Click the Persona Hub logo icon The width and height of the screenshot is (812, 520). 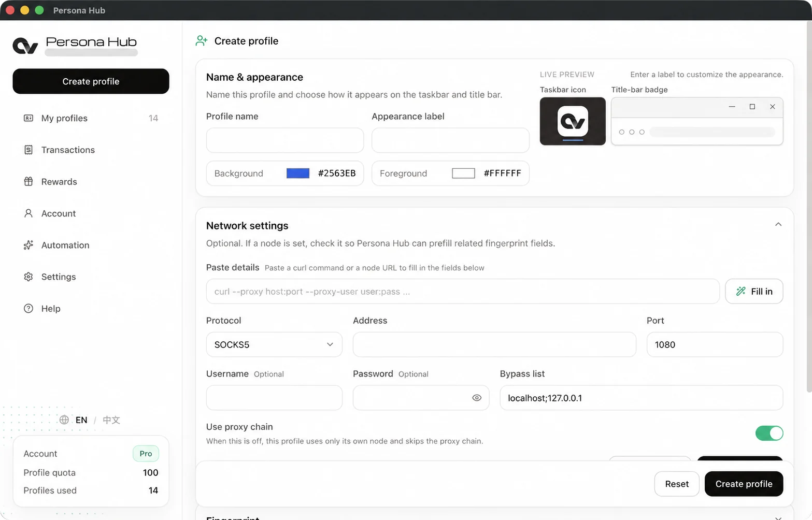[25, 46]
